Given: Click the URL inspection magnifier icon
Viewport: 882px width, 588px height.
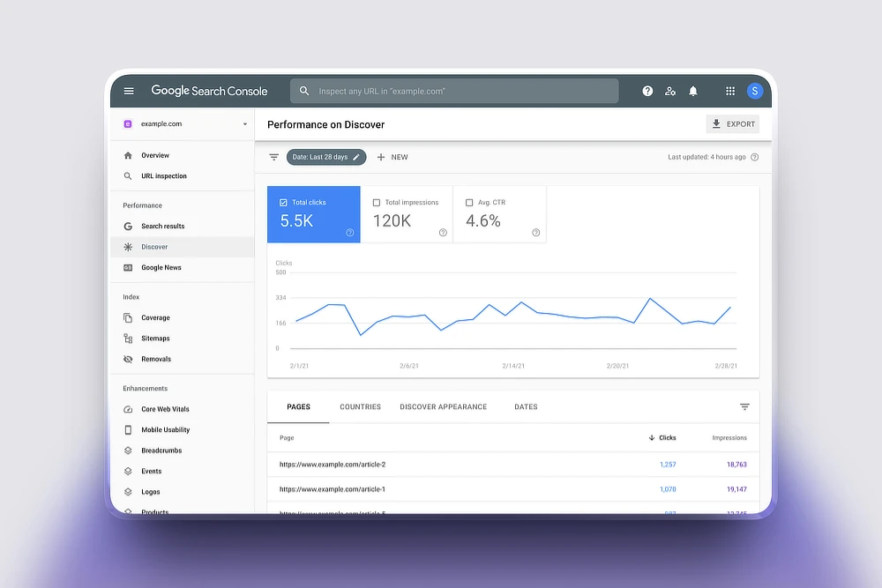Looking at the screenshot, I should point(128,176).
